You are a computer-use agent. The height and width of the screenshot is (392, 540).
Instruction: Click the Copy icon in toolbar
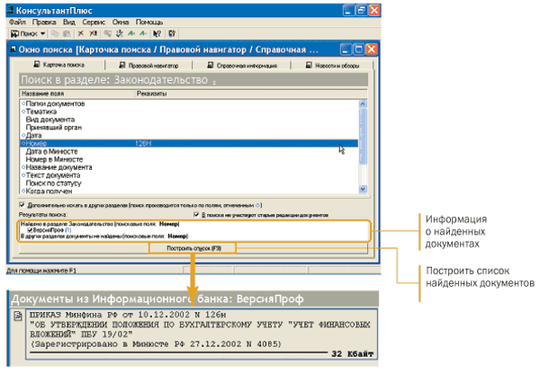(56, 33)
